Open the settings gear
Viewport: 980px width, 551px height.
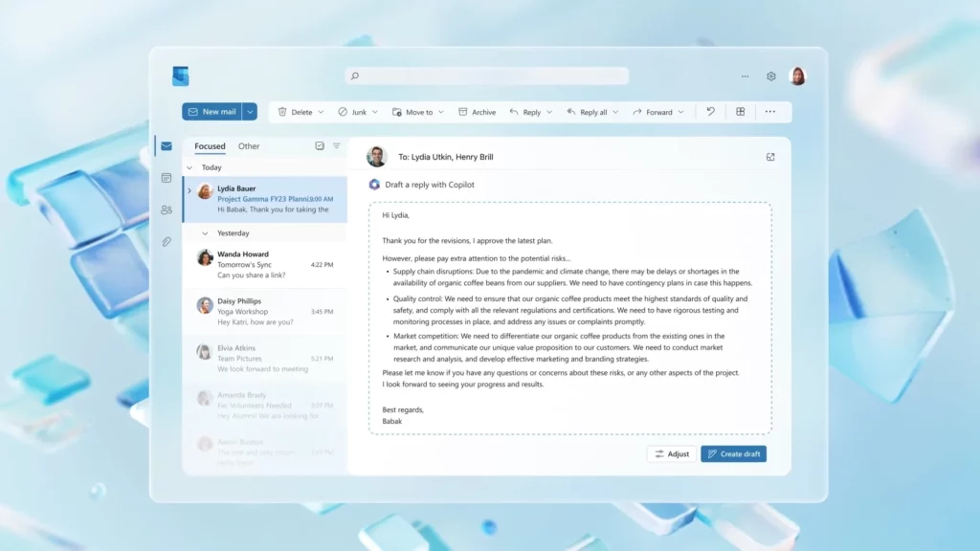(771, 77)
